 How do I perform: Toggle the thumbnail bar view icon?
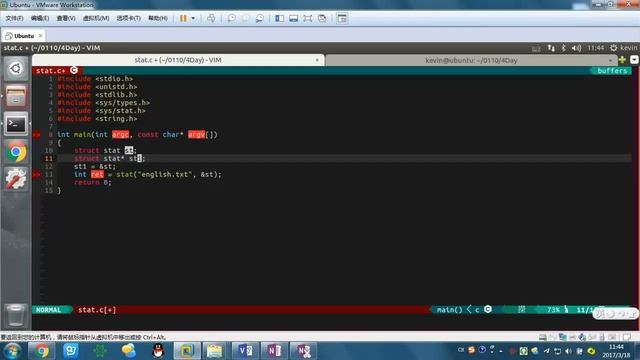point(293,18)
